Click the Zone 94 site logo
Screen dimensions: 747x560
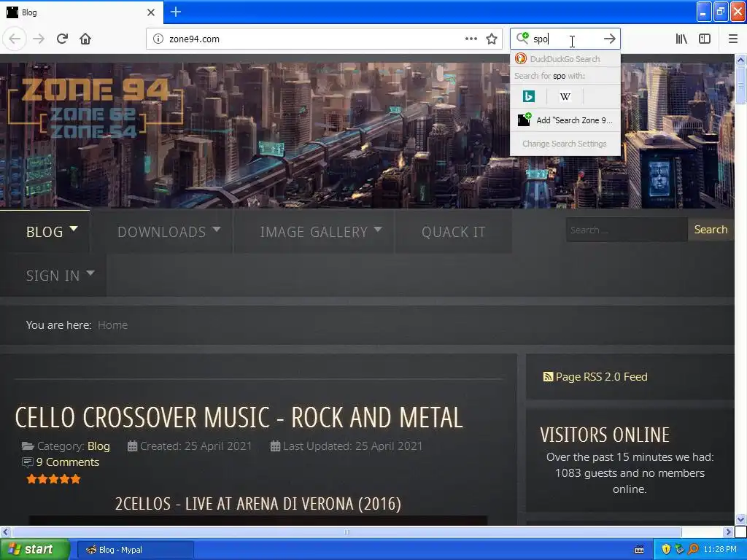pyautogui.click(x=96, y=107)
